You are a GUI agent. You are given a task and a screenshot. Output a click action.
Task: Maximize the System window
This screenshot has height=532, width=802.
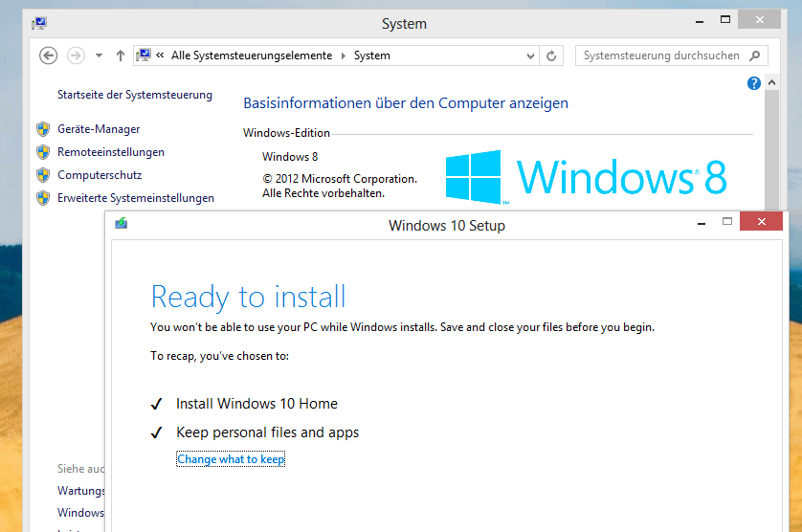[724, 20]
